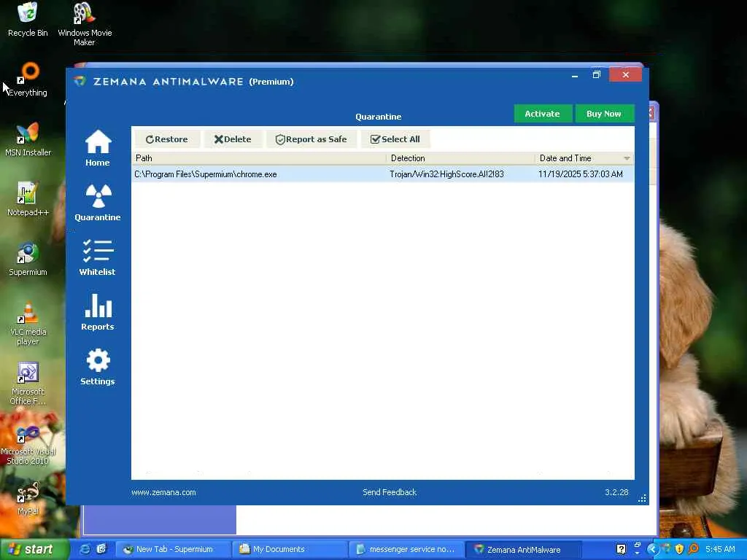Click Zemana AntiMalware taskbar button
The height and width of the screenshot is (560, 747).
[x=522, y=550]
